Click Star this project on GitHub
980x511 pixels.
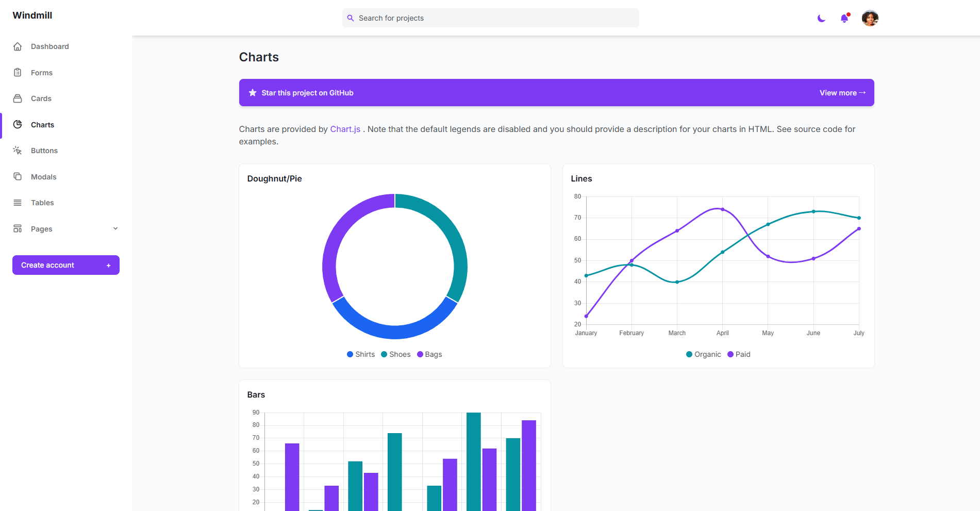coord(307,93)
